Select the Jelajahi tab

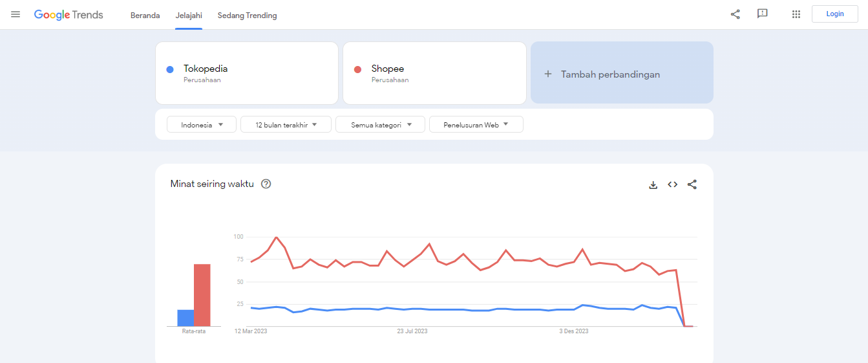pyautogui.click(x=189, y=16)
